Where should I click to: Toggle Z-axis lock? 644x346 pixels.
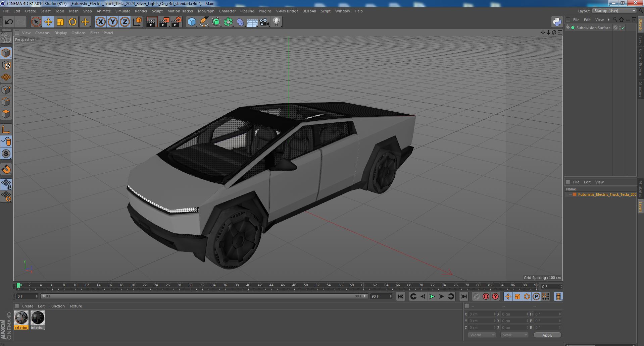[125, 22]
